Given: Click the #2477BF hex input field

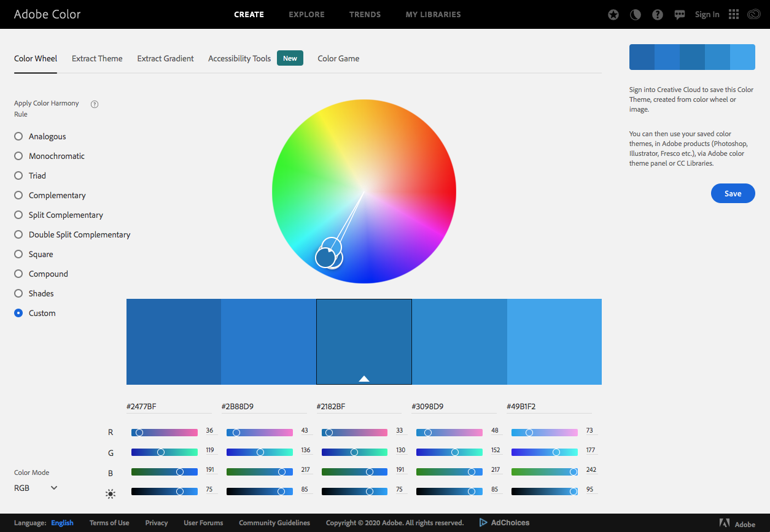Looking at the screenshot, I should 169,407.
